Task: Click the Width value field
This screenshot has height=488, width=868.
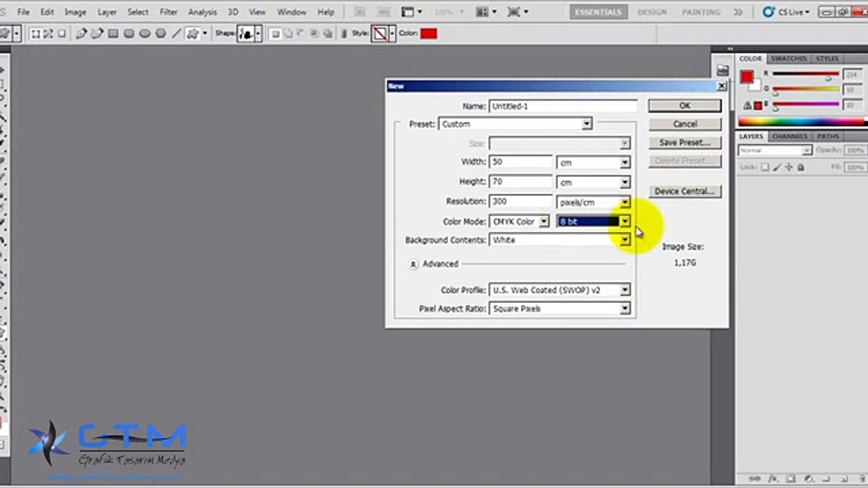Action: click(x=521, y=162)
